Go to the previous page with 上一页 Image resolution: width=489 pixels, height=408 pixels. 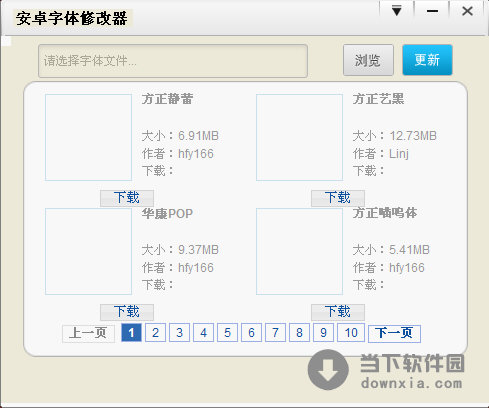coord(88,333)
